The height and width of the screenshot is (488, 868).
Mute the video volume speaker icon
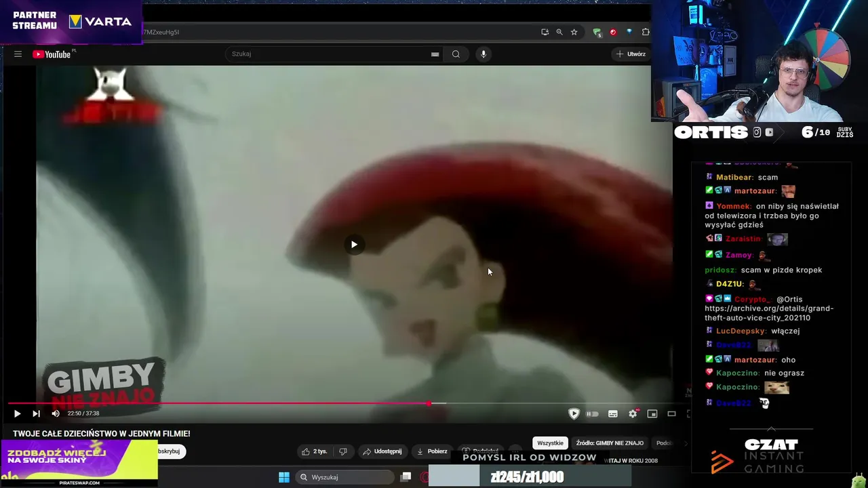click(56, 413)
